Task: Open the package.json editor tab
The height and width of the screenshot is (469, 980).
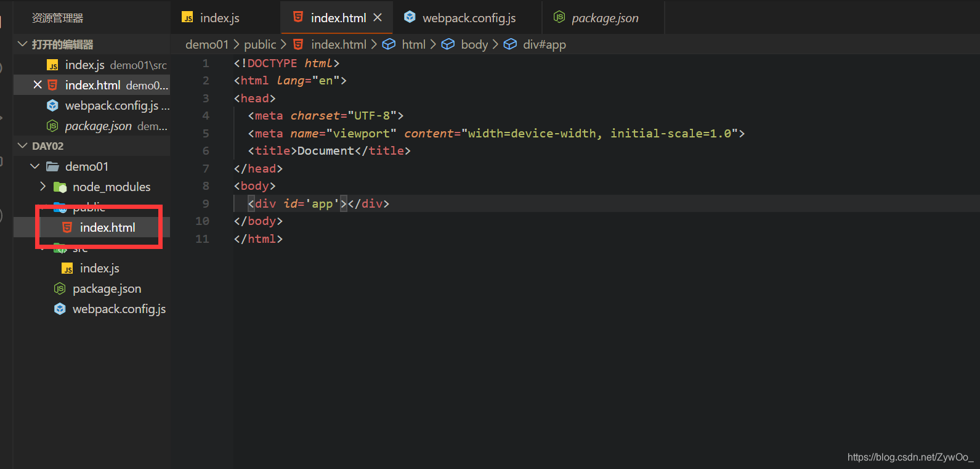Action: click(x=604, y=18)
